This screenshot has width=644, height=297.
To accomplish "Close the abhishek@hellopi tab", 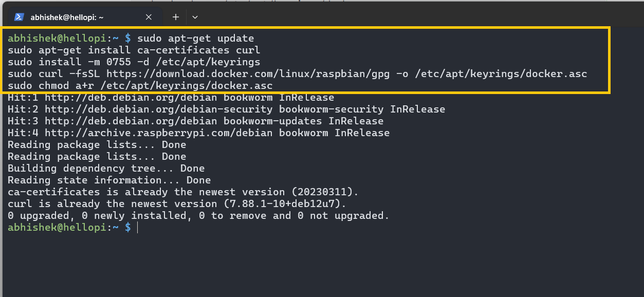I will 149,16.
